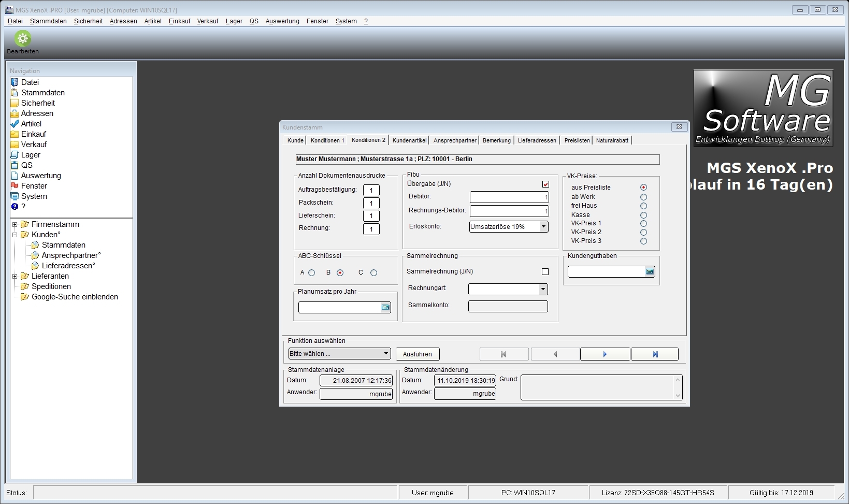The image size is (849, 504).
Task: Click the Artikel checkmark icon in navigation
Action: 15,124
